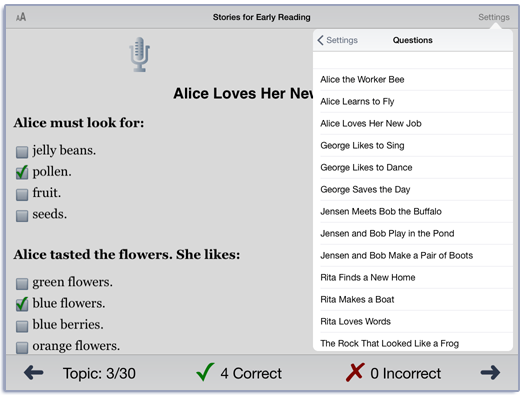The height and width of the screenshot is (396, 524).
Task: Pick George Saves the Day
Action: point(413,189)
